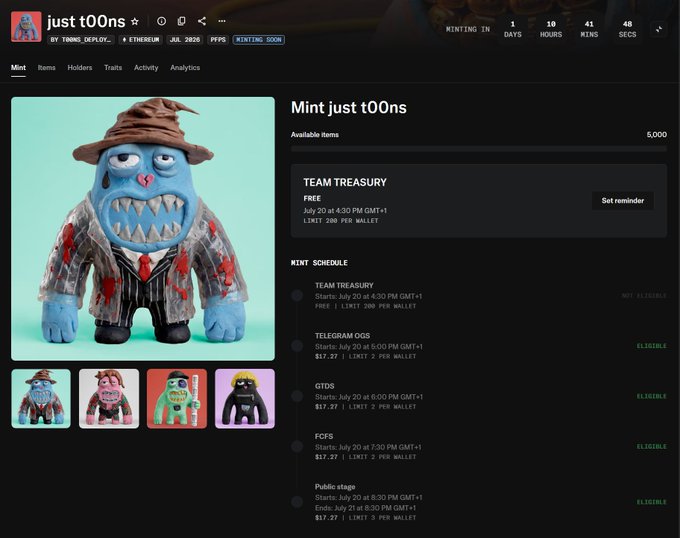Click the ETHEREUM chain badge
The height and width of the screenshot is (538, 680).
(x=141, y=40)
